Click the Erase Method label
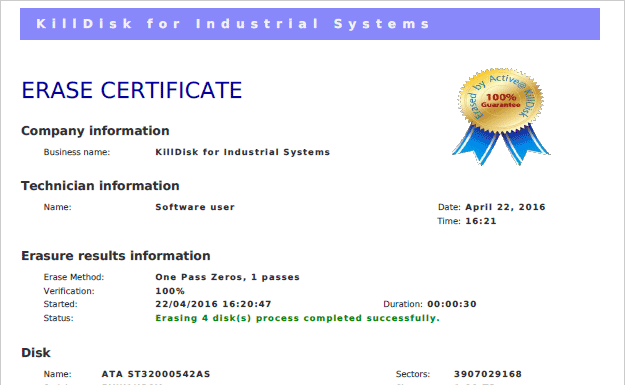The image size is (625, 385). (74, 277)
